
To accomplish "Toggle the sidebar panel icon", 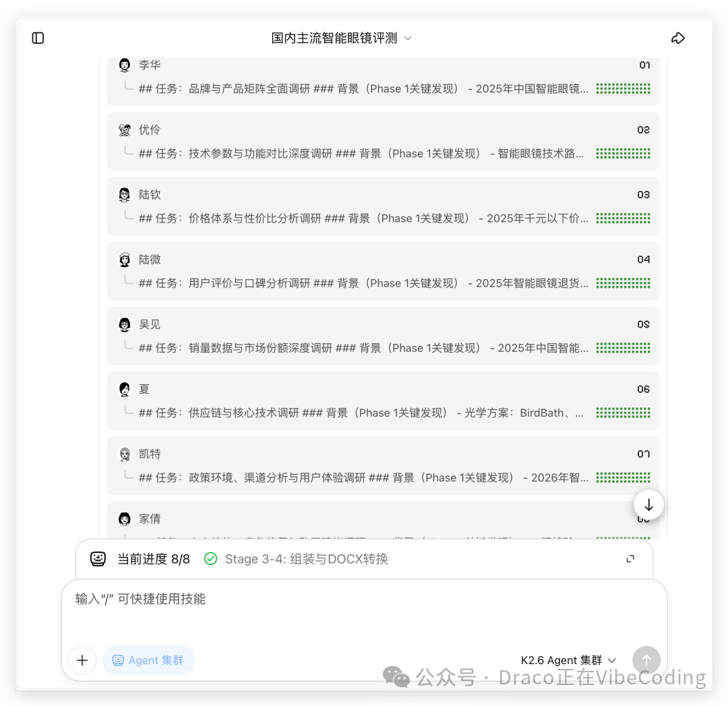I will coord(38,38).
